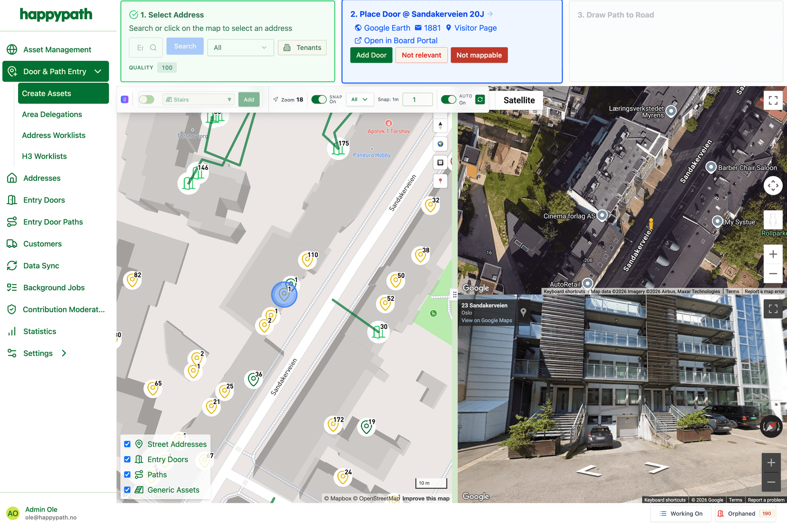The image size is (787, 532).
Task: Click the address search input field
Action: click(x=146, y=48)
